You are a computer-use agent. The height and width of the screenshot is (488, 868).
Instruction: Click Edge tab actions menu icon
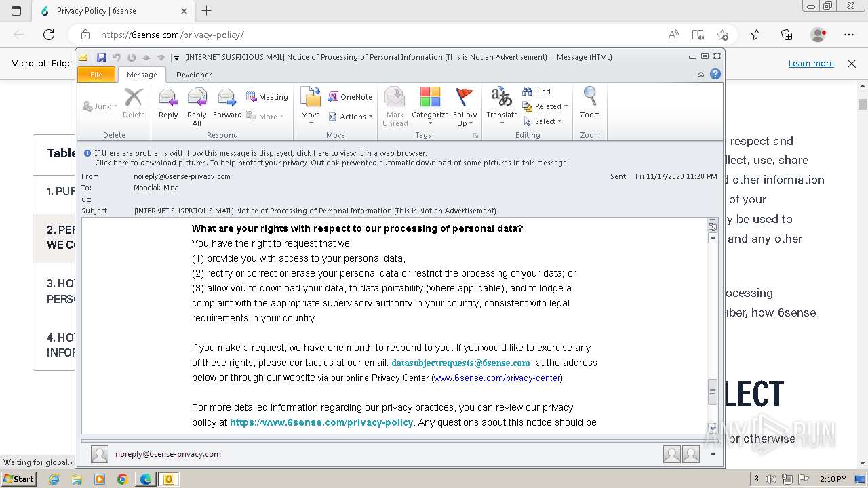click(x=16, y=11)
